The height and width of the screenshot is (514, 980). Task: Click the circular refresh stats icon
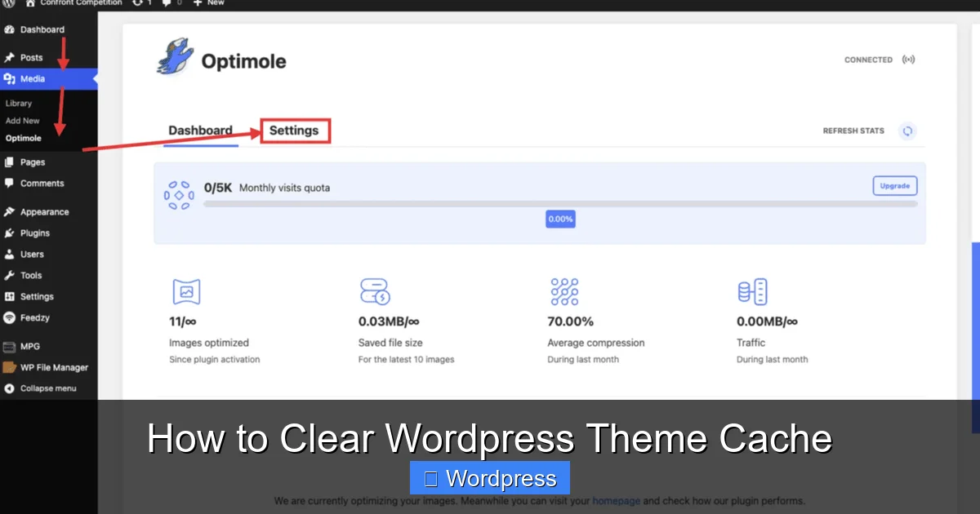point(907,131)
